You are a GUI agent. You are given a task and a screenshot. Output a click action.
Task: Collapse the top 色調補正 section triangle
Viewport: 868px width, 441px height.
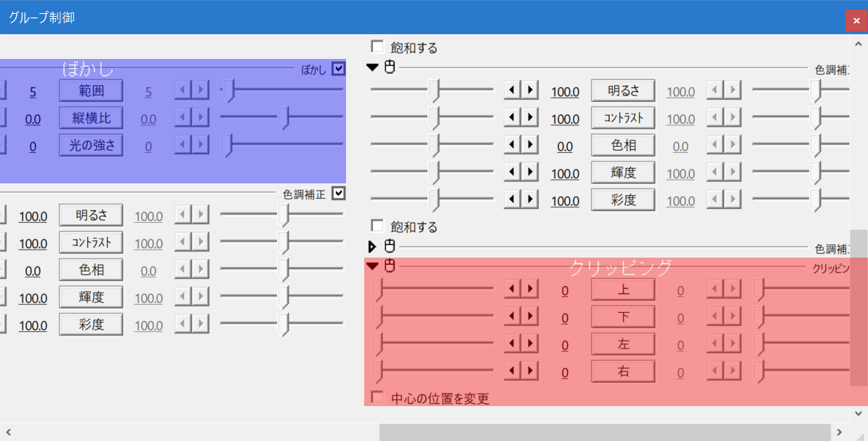(x=372, y=66)
